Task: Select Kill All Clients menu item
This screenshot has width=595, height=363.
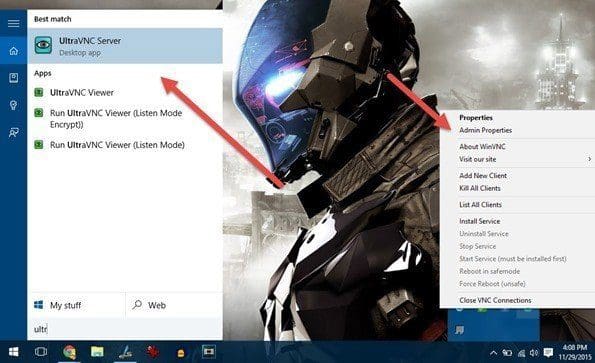Action: (480, 188)
